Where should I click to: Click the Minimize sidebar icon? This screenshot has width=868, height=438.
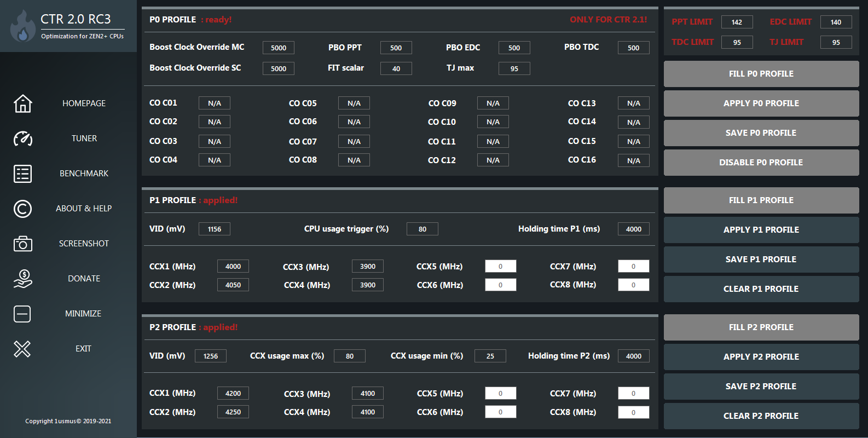[22, 314]
